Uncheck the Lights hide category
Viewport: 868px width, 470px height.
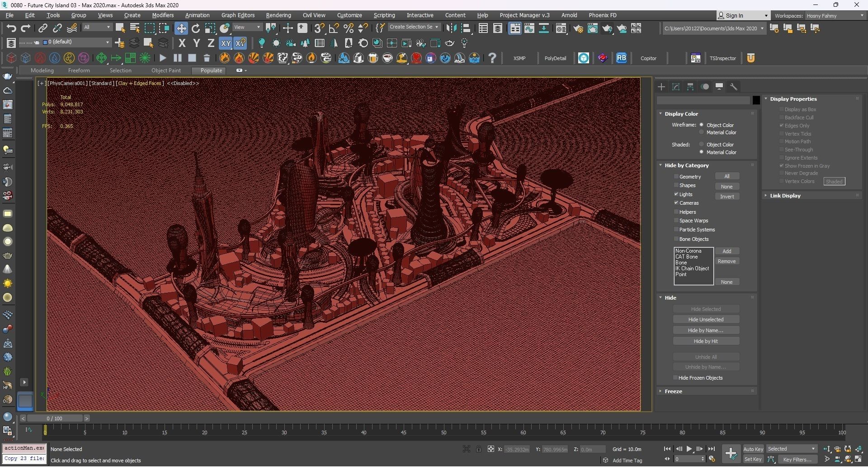click(676, 194)
